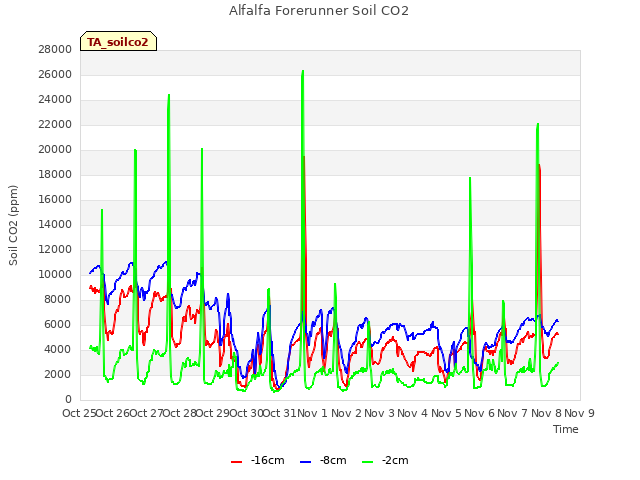Click the Nov 2 x-axis date label
The width and height of the screenshot is (640, 480).
click(x=346, y=413)
